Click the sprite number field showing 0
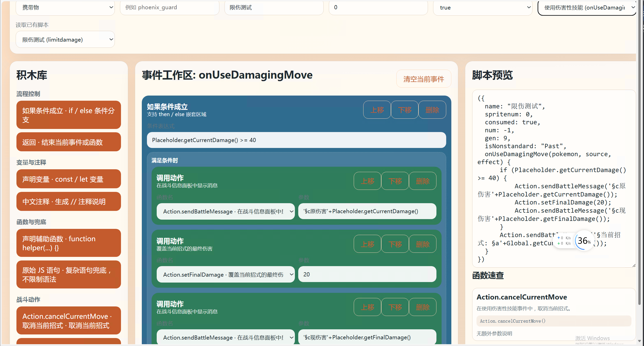644x346 pixels. (x=378, y=8)
